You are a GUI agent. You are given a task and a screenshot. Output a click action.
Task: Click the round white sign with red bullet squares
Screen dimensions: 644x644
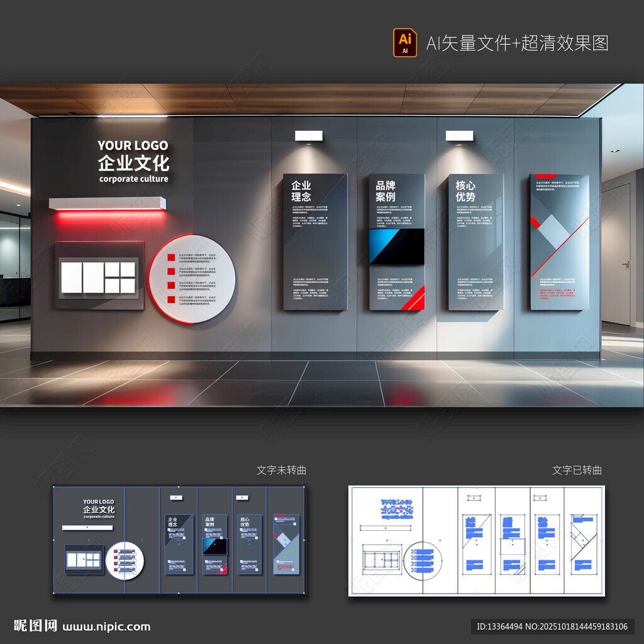[192, 279]
